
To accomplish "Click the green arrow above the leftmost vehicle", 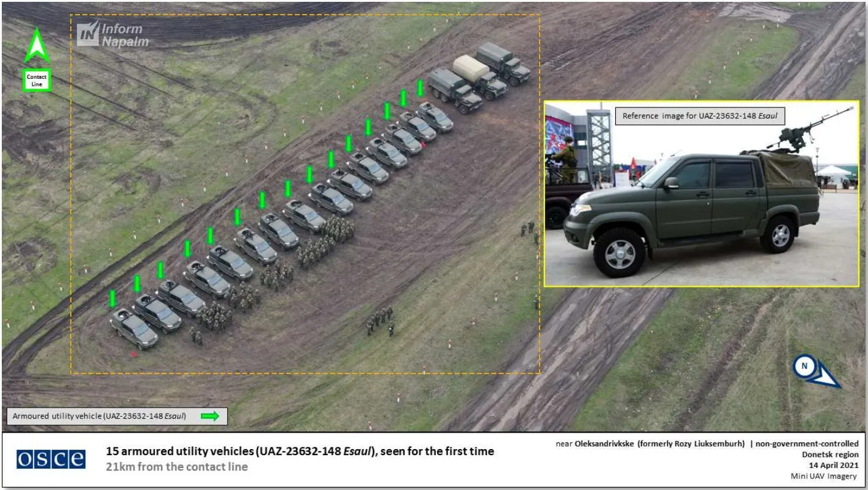I will pyautogui.click(x=112, y=299).
